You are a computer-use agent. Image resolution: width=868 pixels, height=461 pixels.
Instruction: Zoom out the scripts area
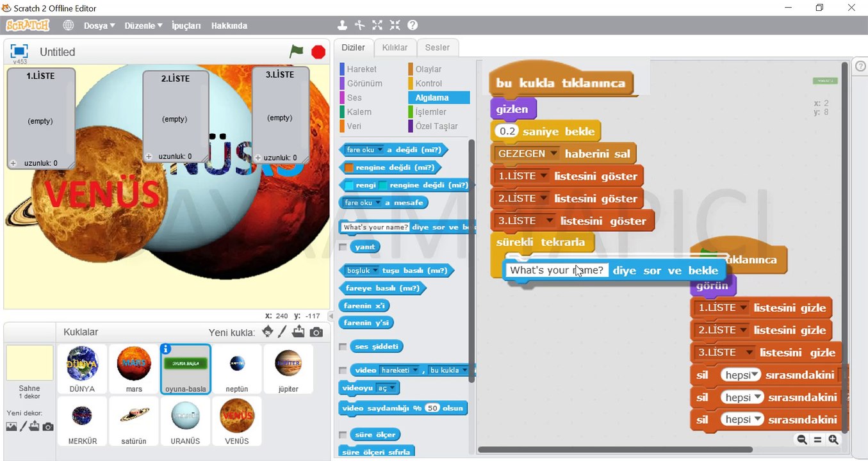[802, 439]
